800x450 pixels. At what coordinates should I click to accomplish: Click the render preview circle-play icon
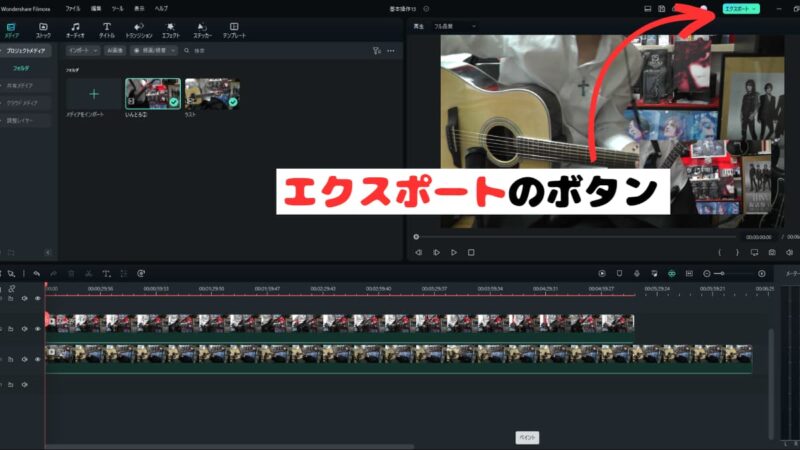click(602, 274)
